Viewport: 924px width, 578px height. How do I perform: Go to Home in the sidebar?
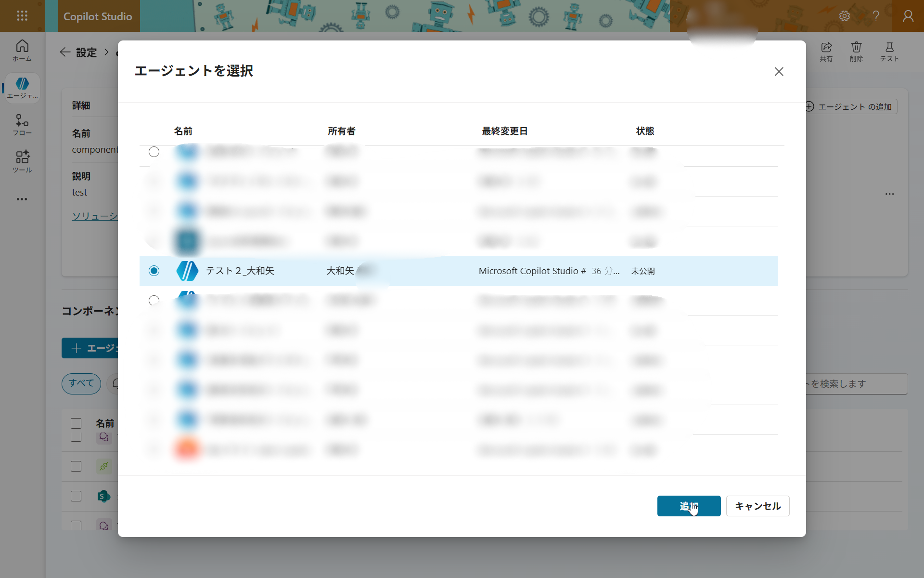pos(22,51)
